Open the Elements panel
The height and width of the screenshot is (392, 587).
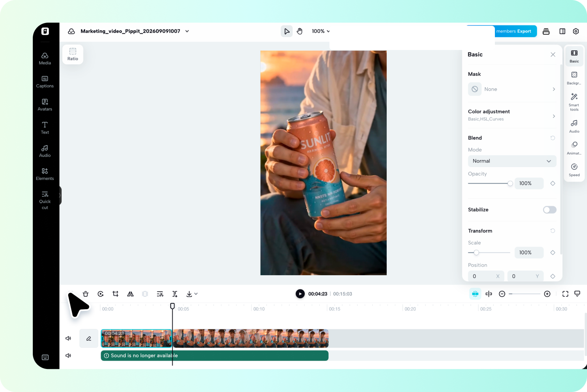[x=45, y=174]
